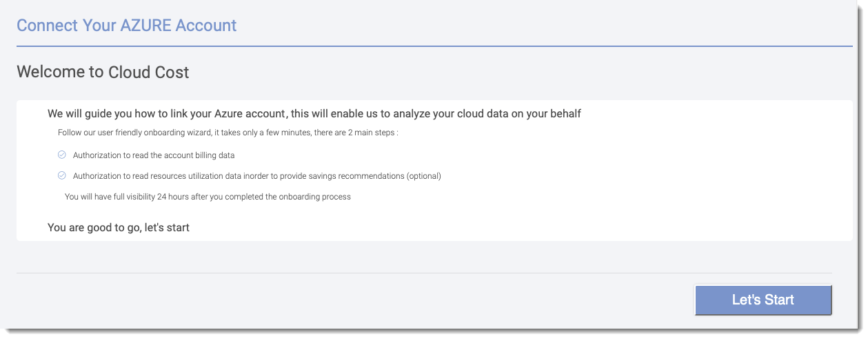Screen dimensions: 868x339
Task: Click the resources utilization data authorization text
Action: point(256,176)
